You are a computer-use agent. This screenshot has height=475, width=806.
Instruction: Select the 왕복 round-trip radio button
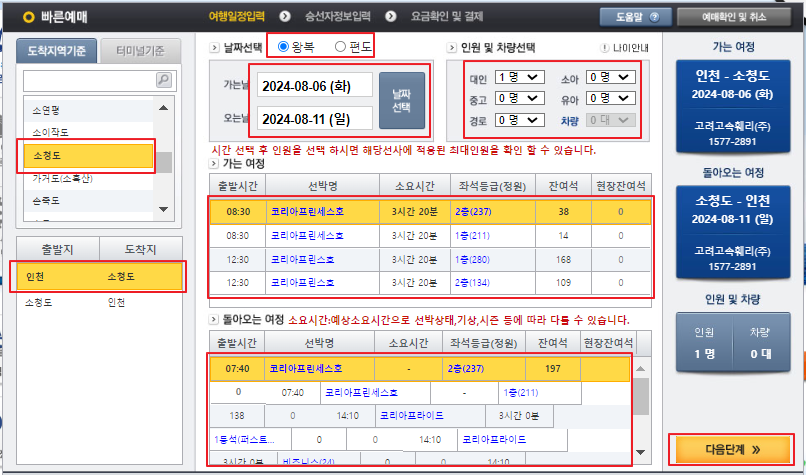pos(283,47)
